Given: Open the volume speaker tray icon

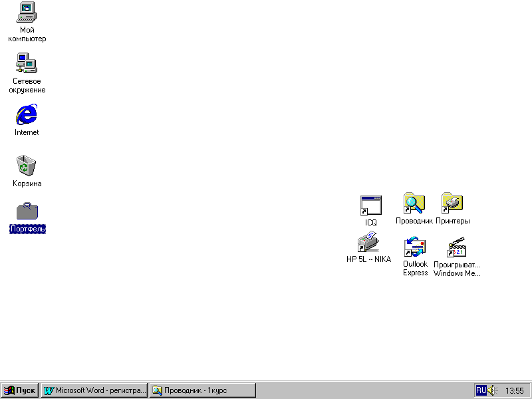Looking at the screenshot, I should [492, 390].
